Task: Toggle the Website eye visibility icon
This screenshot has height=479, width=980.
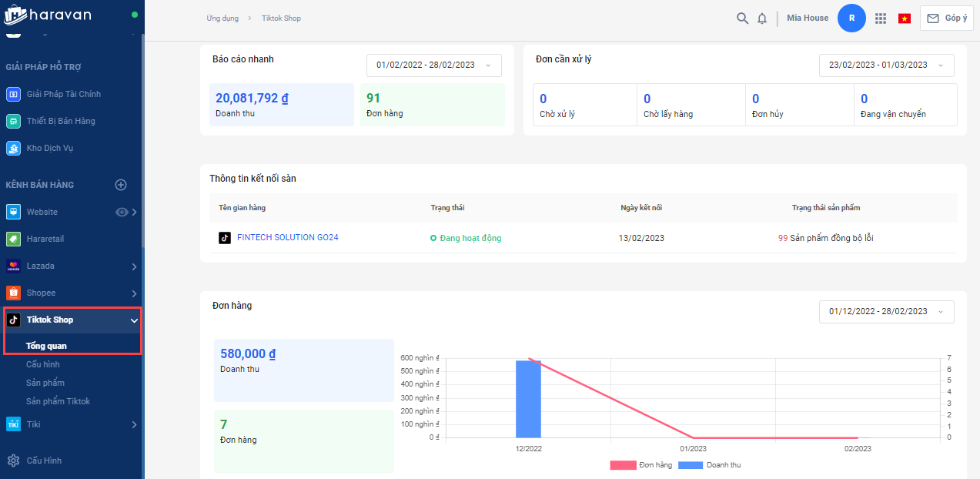Action: coord(121,212)
